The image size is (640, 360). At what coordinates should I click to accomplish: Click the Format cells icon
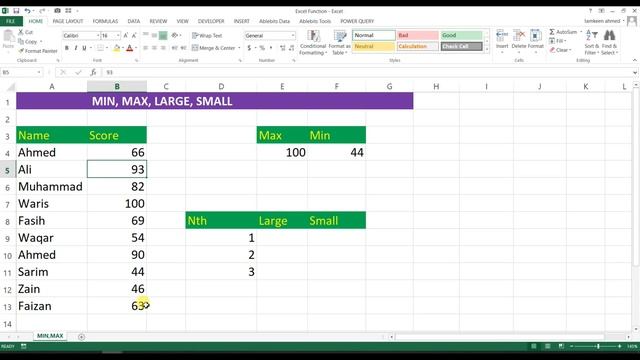coord(536,36)
